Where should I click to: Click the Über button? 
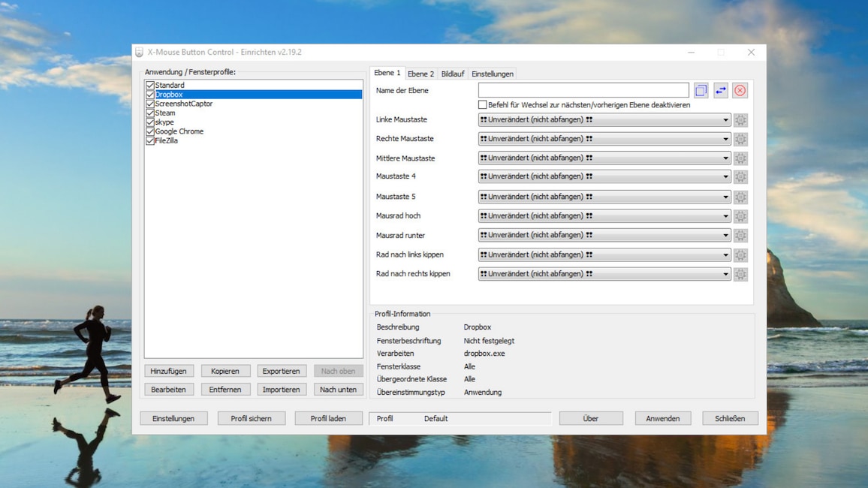click(x=591, y=418)
